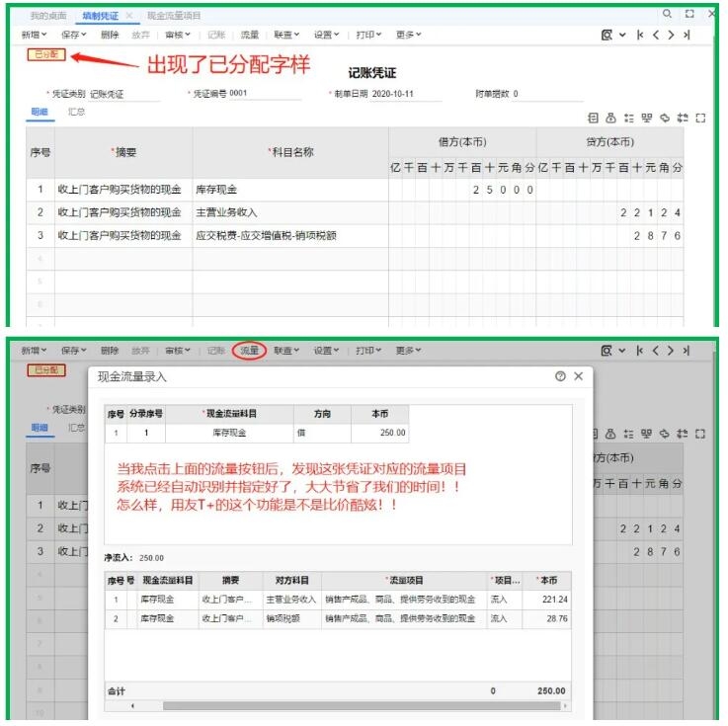The height and width of the screenshot is (726, 728).
Task: Go to next voucher in bottom screenshot
Action: (x=671, y=351)
